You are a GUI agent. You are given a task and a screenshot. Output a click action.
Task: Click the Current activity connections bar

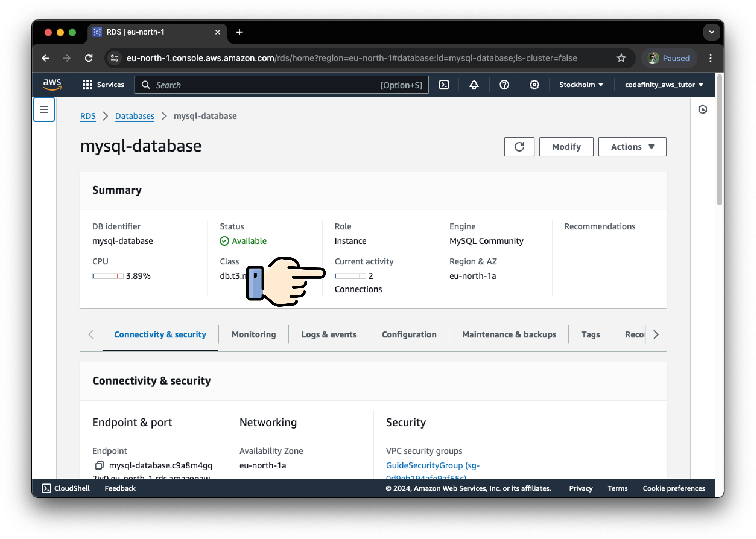pyautogui.click(x=350, y=276)
